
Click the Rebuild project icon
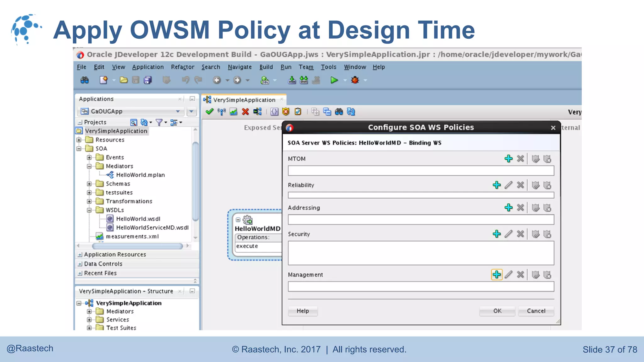point(304,80)
